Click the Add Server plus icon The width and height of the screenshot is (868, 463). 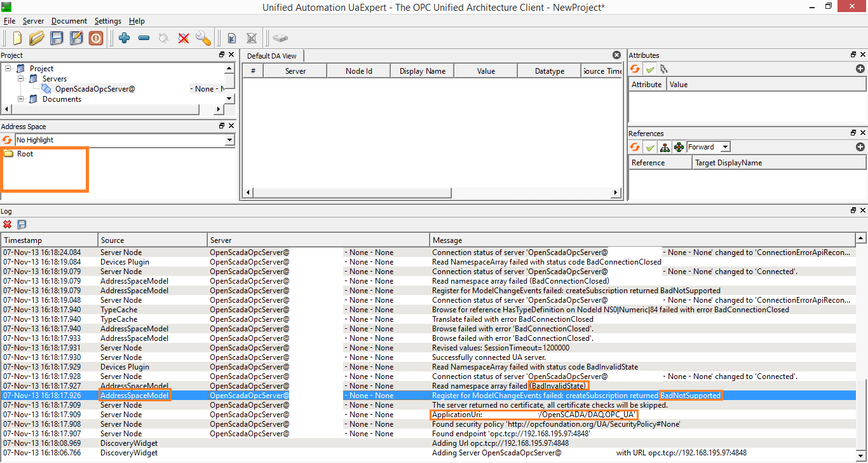(124, 38)
